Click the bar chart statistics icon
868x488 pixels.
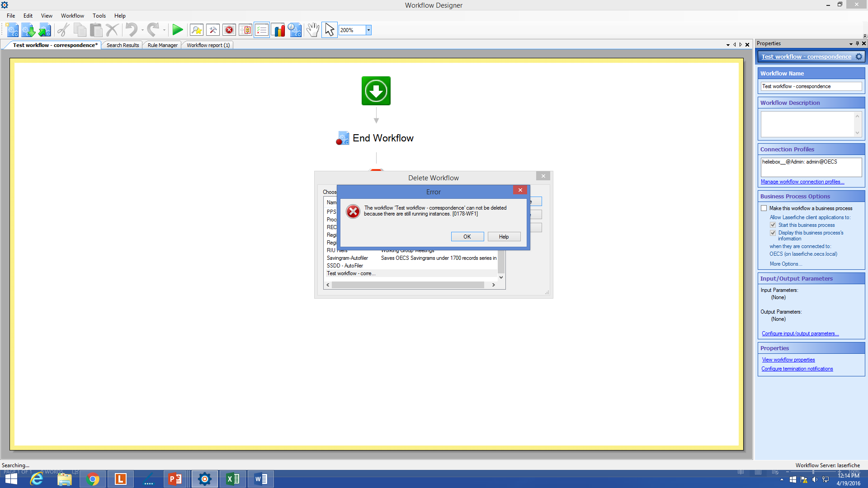coord(278,30)
